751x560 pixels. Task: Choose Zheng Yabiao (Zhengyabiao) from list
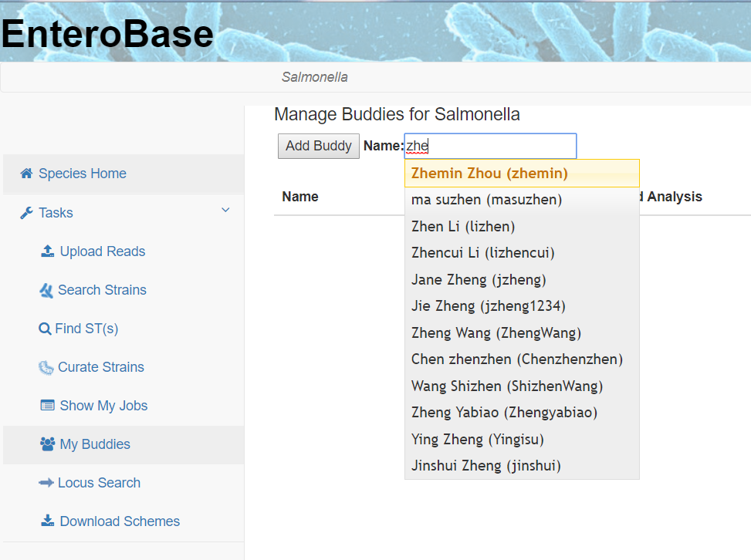522,413
